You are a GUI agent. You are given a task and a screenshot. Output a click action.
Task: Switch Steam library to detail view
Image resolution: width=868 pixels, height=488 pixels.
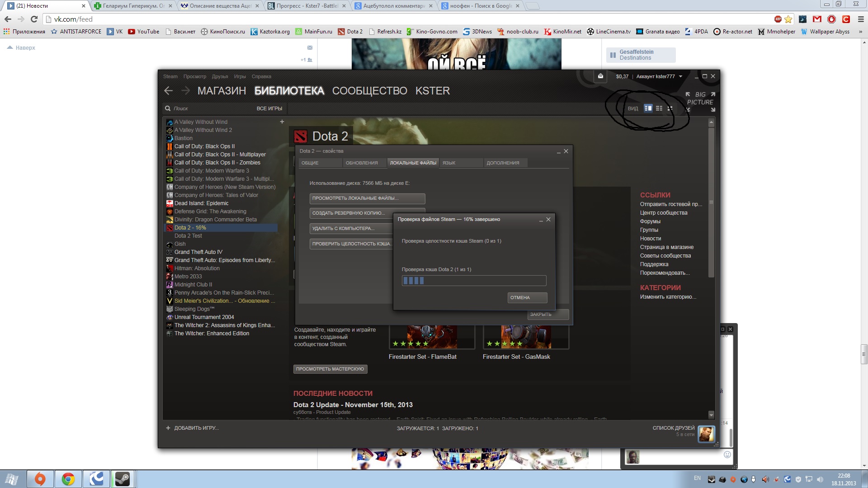click(648, 108)
